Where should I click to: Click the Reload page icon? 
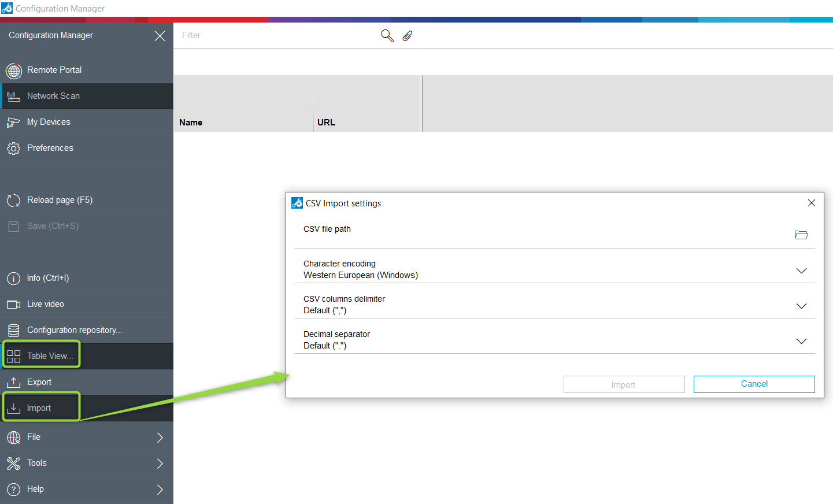pyautogui.click(x=13, y=201)
